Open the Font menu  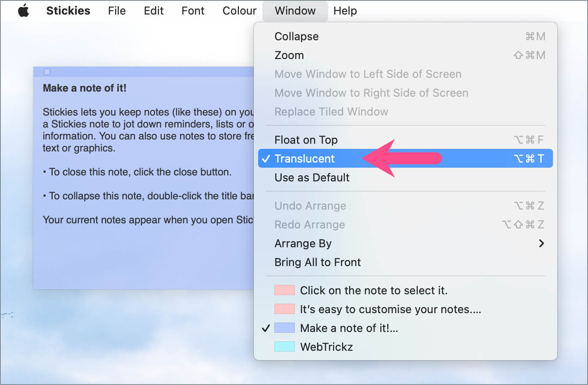click(x=193, y=11)
